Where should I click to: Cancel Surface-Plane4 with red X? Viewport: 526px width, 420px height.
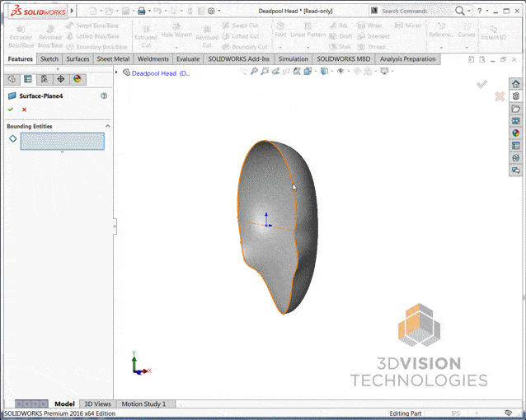coord(24,110)
